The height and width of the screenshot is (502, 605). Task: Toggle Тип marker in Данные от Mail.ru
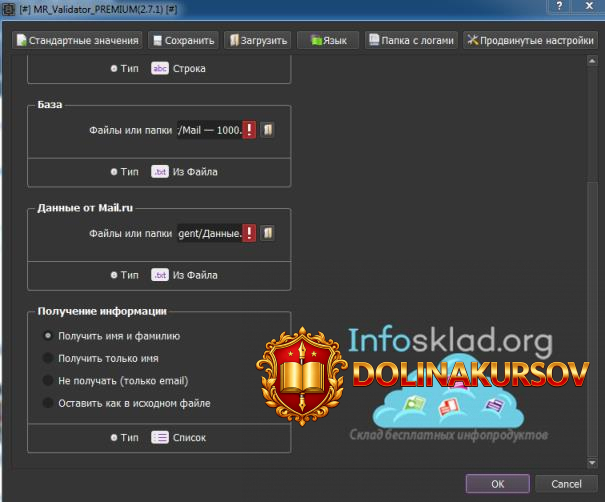tap(114, 275)
